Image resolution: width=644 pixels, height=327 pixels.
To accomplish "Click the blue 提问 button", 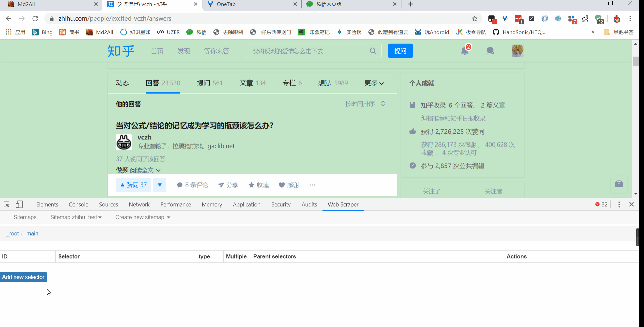I will click(x=400, y=51).
